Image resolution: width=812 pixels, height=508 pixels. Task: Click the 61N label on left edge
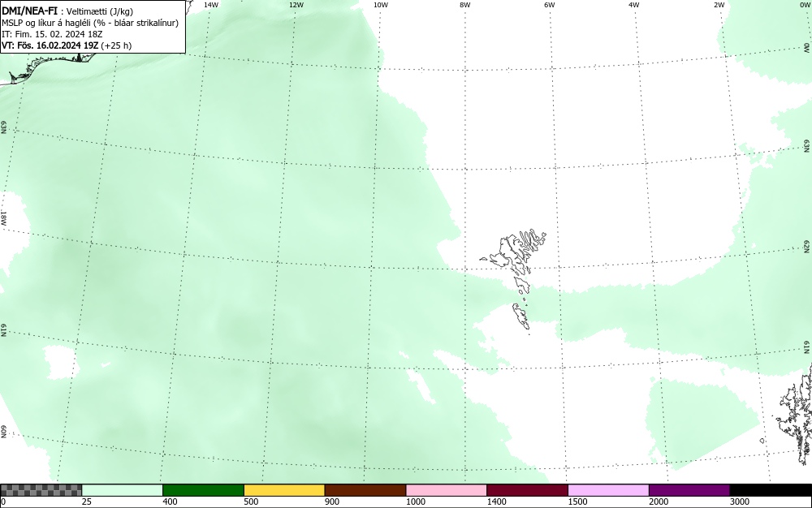[x=3, y=330]
